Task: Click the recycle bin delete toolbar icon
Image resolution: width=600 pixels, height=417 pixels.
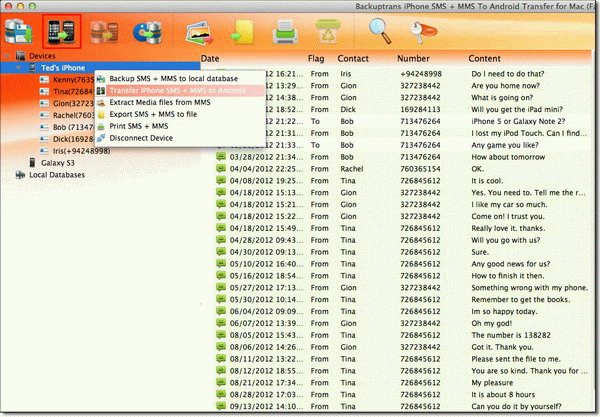Action: [328, 31]
